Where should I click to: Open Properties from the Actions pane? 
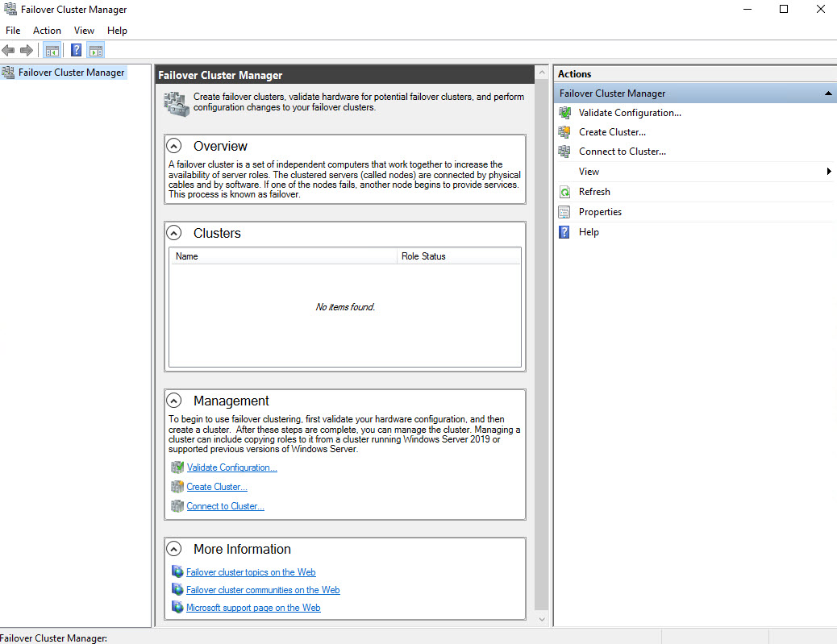pyautogui.click(x=600, y=212)
